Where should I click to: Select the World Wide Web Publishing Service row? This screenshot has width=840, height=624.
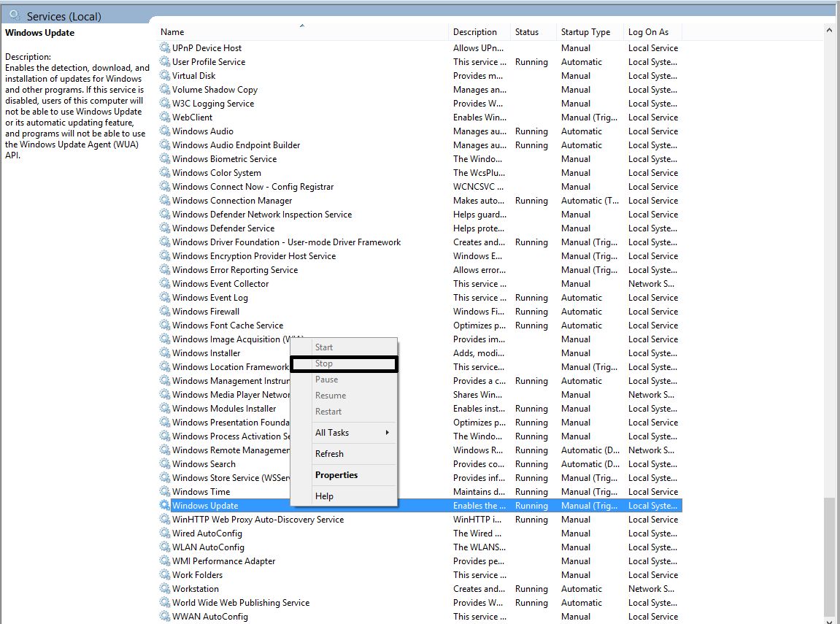(420, 603)
